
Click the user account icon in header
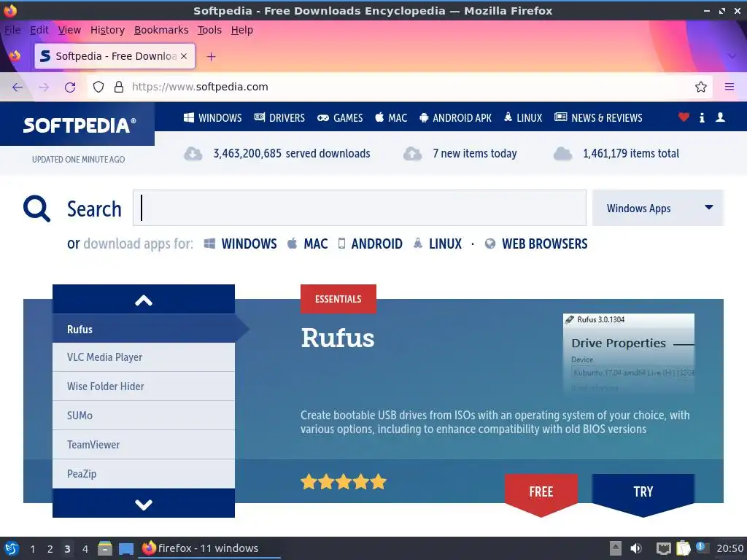(720, 117)
